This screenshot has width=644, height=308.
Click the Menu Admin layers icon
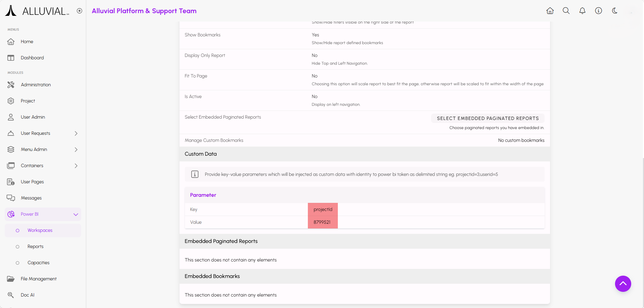point(11,149)
